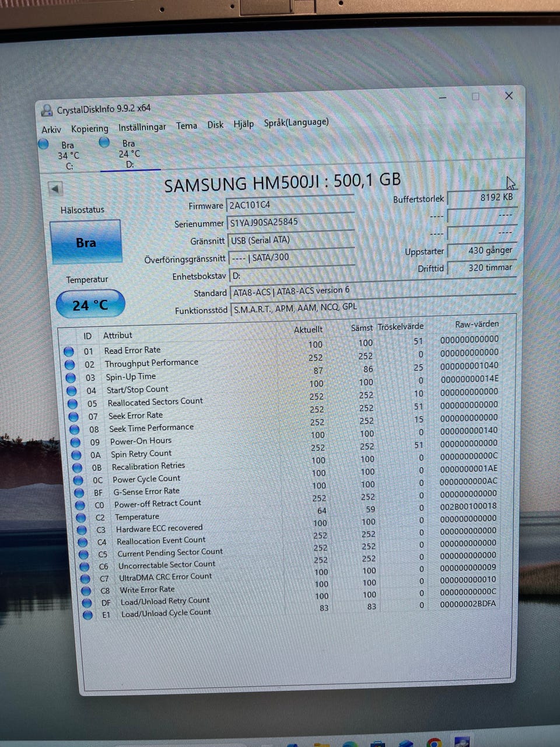The height and width of the screenshot is (747, 560).
Task: Click the status dot for Temperature attribute
Action: click(x=81, y=518)
